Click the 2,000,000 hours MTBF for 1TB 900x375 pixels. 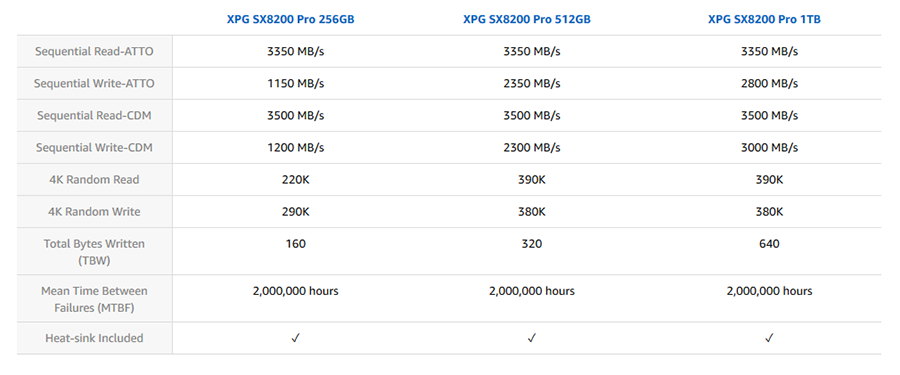coord(769,291)
